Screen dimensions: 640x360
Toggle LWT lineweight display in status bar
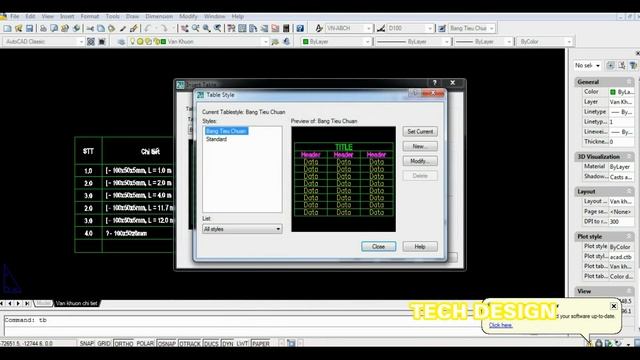click(242, 344)
